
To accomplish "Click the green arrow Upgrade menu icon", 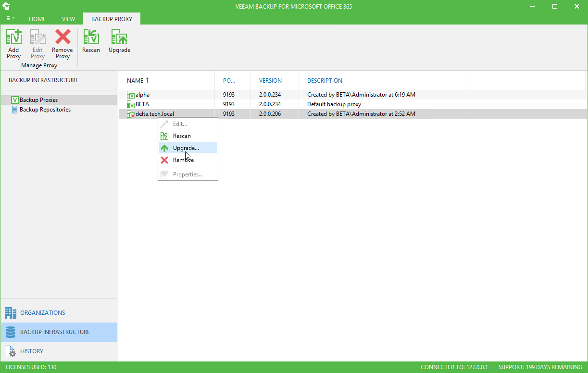I will 164,148.
